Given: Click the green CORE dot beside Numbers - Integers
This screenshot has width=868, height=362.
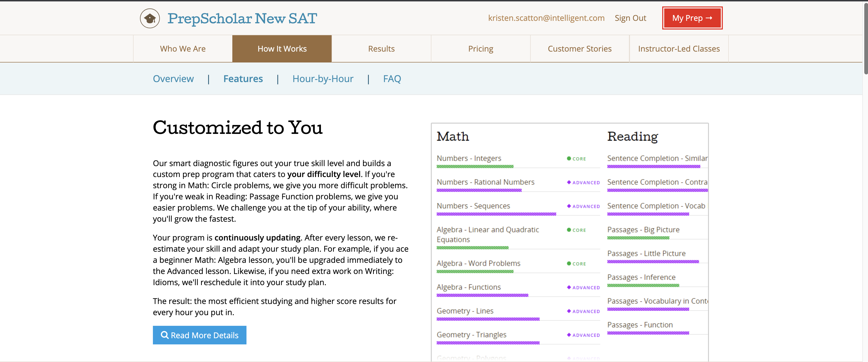Looking at the screenshot, I should (569, 158).
